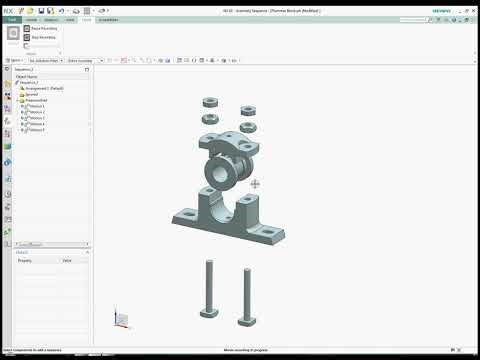Click the resource bar options gear icon

pyautogui.click(x=7, y=69)
